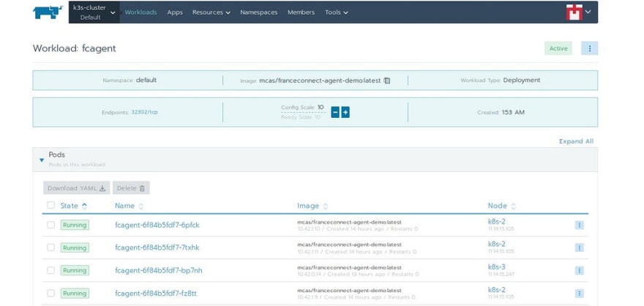
Task: Sort pods by Image column
Action: (312, 206)
